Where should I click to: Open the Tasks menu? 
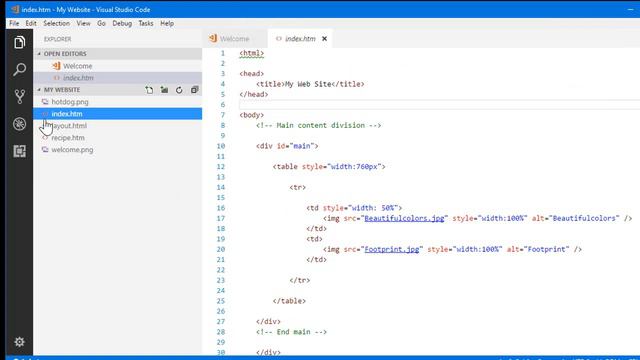146,23
